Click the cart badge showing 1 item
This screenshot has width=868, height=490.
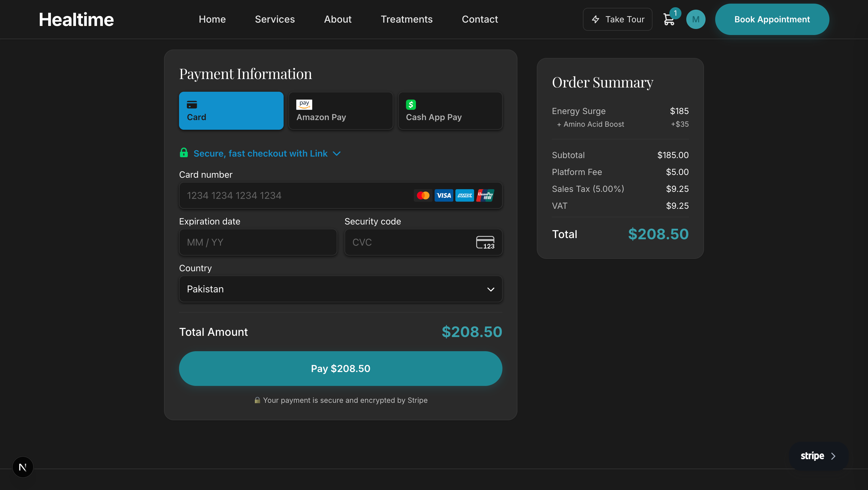(675, 13)
